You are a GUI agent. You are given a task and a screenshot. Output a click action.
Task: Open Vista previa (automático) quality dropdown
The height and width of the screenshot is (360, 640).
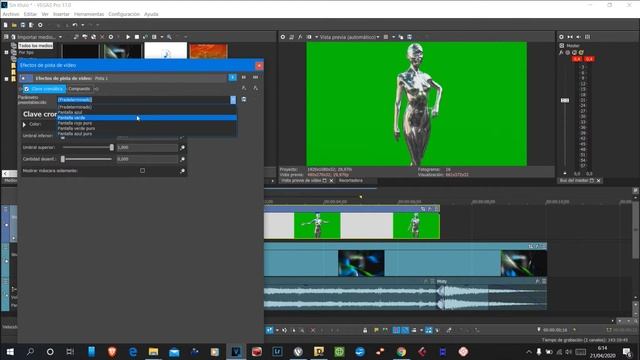(349, 37)
